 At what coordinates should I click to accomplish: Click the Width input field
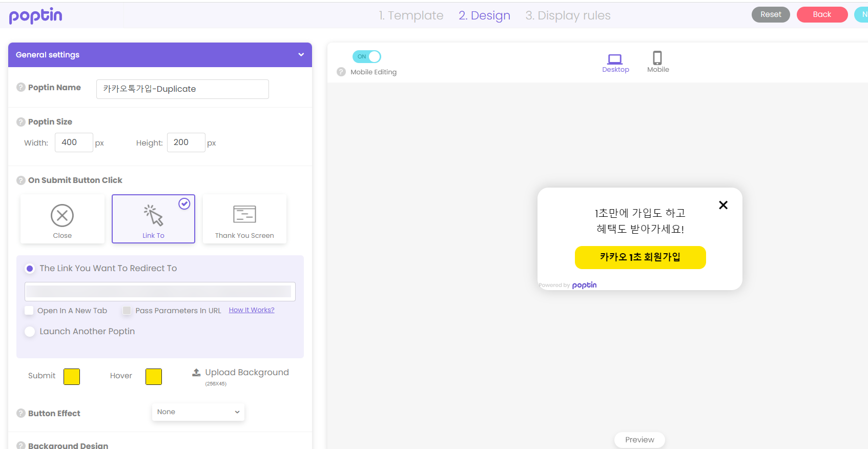click(74, 142)
